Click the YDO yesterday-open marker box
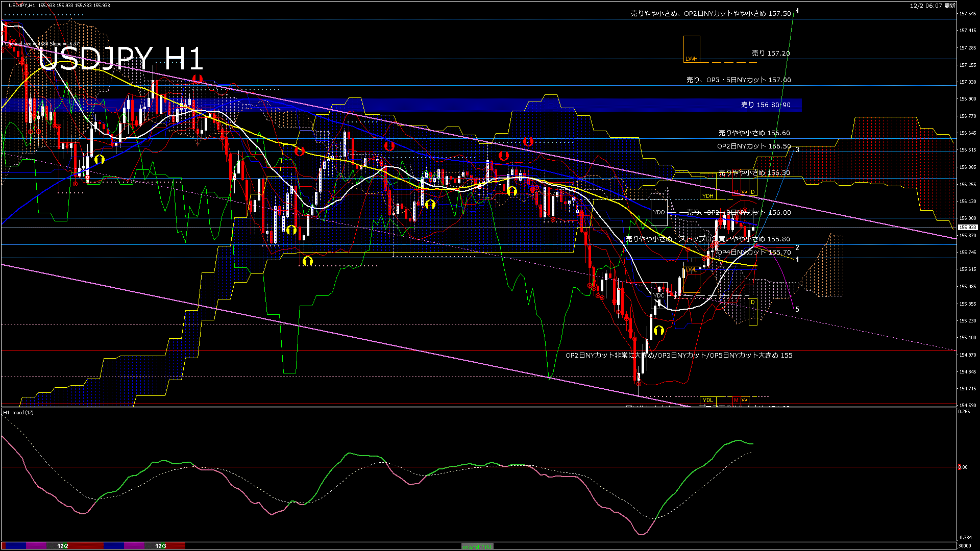Image resolution: width=980 pixels, height=551 pixels. pyautogui.click(x=659, y=212)
